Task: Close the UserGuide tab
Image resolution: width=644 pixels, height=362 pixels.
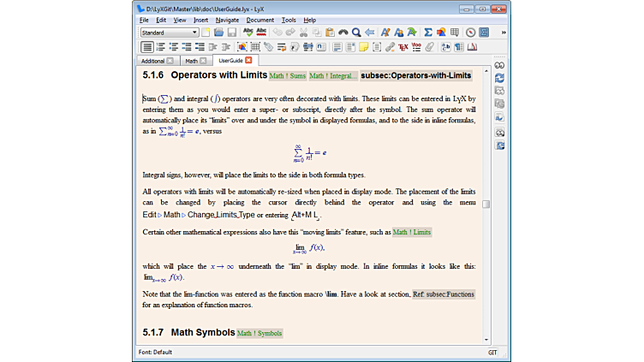Action: (x=249, y=61)
